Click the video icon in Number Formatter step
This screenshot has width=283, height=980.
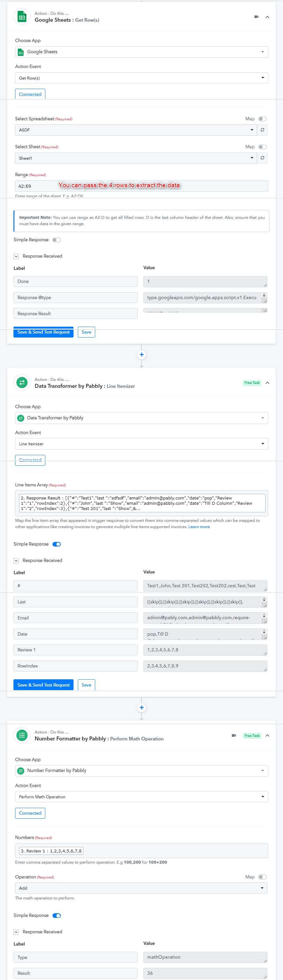(x=234, y=735)
